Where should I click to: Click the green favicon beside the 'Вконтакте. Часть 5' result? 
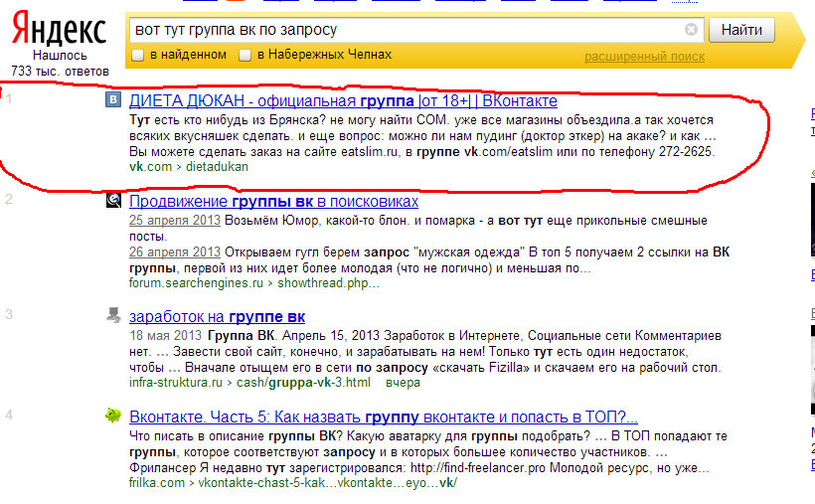tap(113, 416)
